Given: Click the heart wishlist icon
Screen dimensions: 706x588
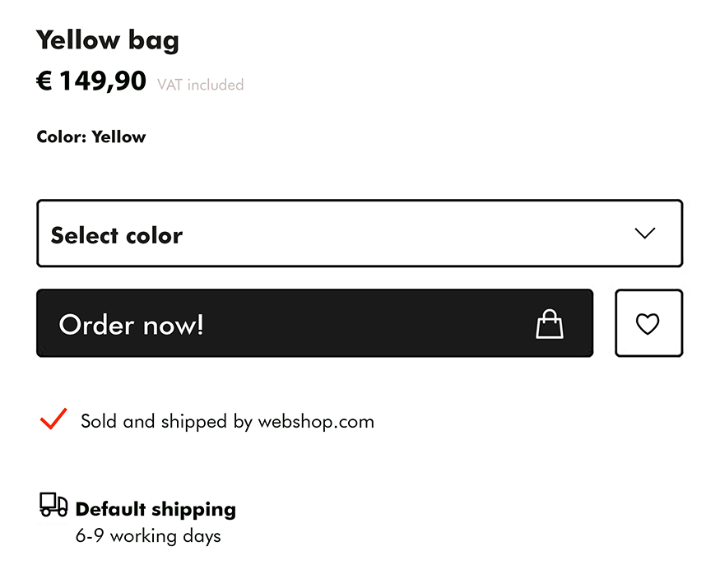Looking at the screenshot, I should click(x=648, y=324).
